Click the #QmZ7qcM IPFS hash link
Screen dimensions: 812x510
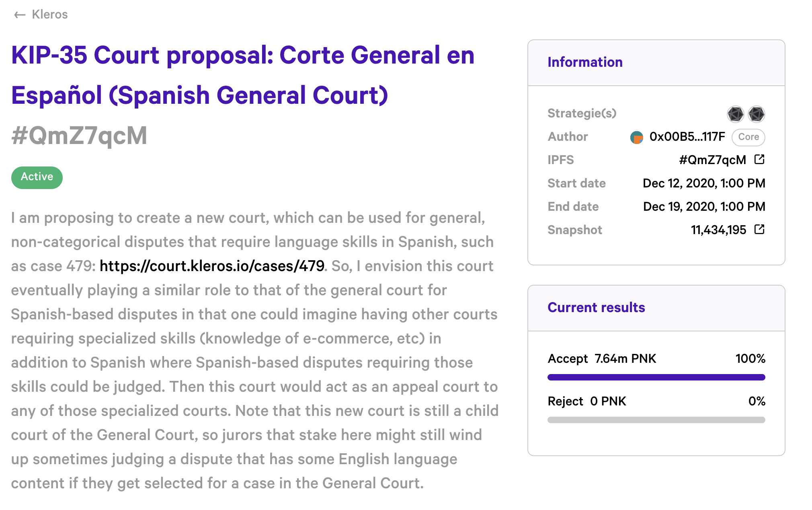point(712,160)
